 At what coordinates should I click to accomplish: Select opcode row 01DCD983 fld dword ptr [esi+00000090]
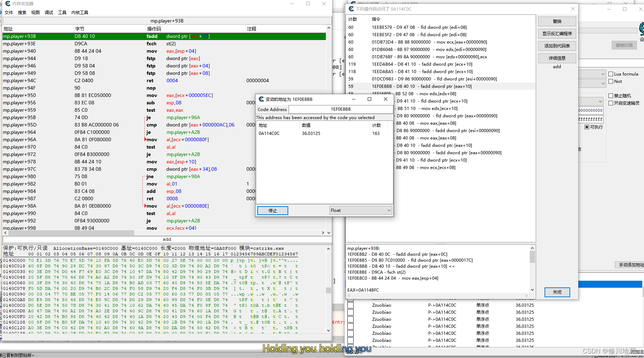(441, 79)
